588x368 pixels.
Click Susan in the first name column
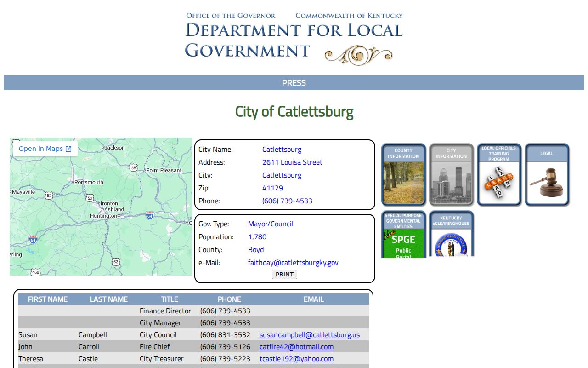pyautogui.click(x=28, y=335)
